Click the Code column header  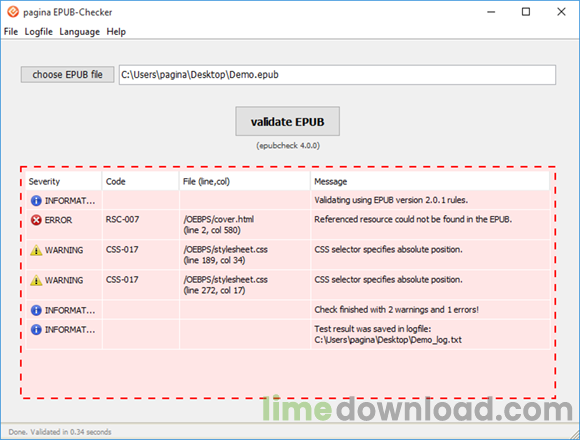(x=141, y=182)
